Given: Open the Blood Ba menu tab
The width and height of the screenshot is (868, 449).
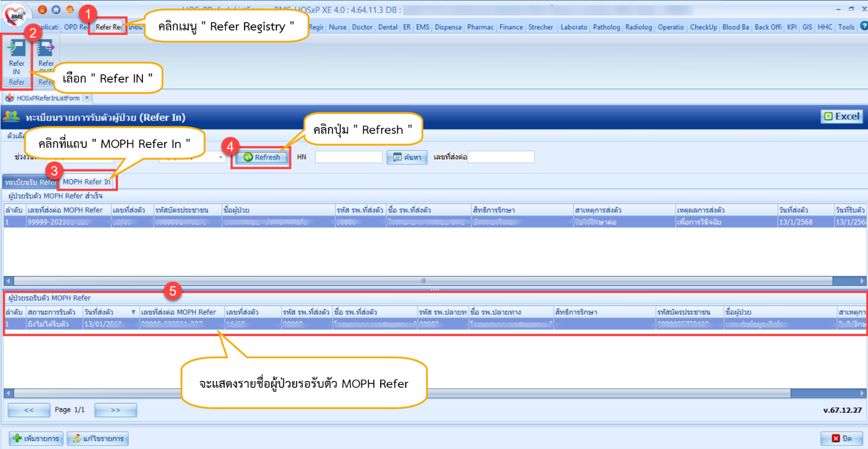Looking at the screenshot, I should point(736,27).
